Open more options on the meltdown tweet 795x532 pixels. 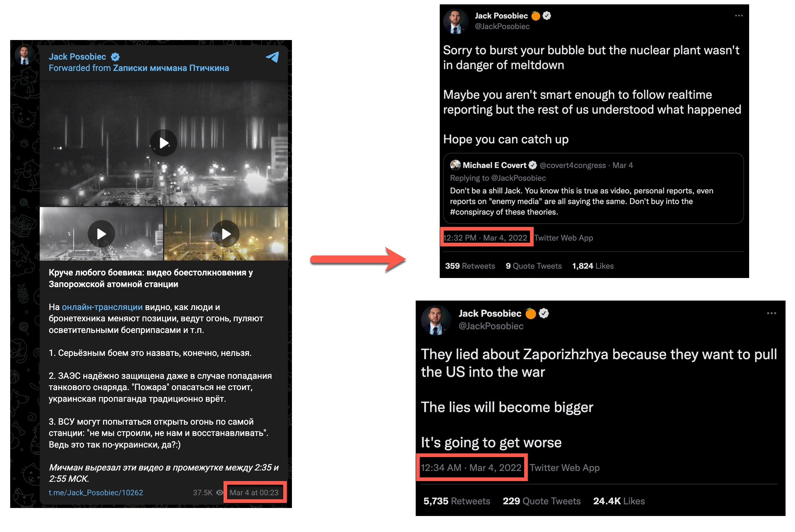point(739,15)
